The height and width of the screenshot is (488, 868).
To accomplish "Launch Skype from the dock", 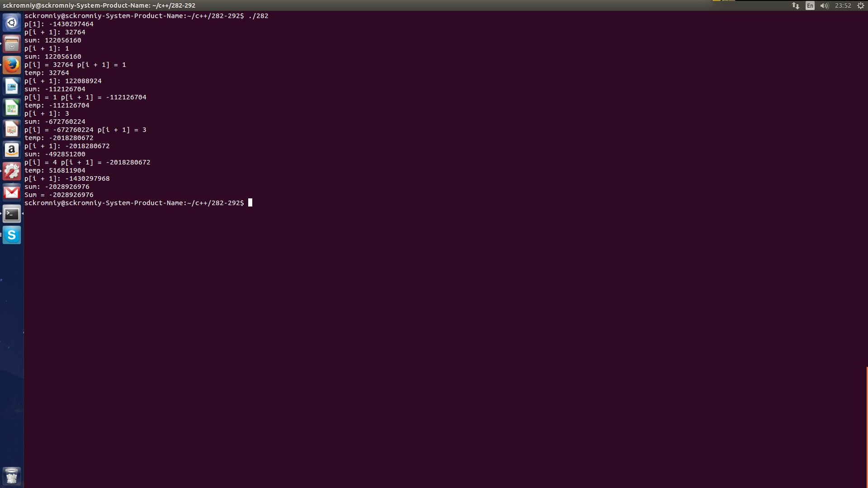I will click(12, 235).
